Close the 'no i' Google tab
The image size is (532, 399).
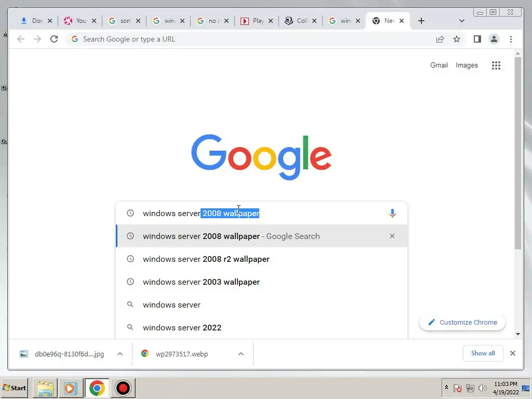click(227, 21)
